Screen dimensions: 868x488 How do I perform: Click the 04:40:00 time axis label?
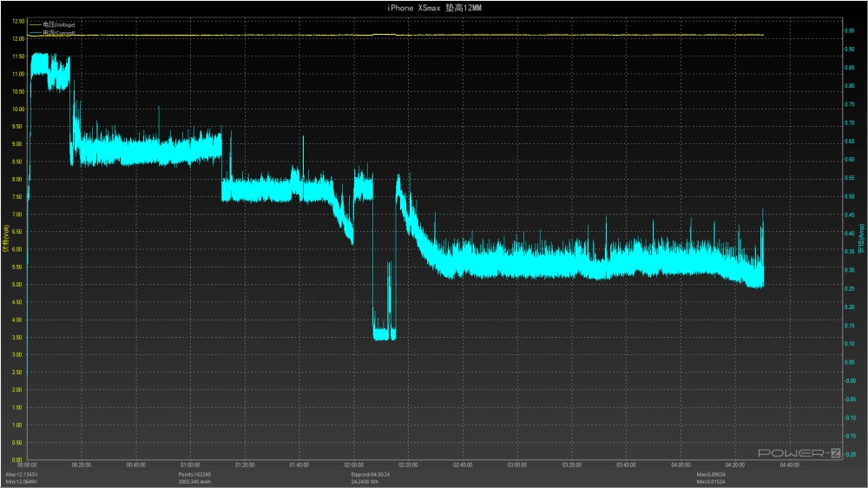pos(789,465)
